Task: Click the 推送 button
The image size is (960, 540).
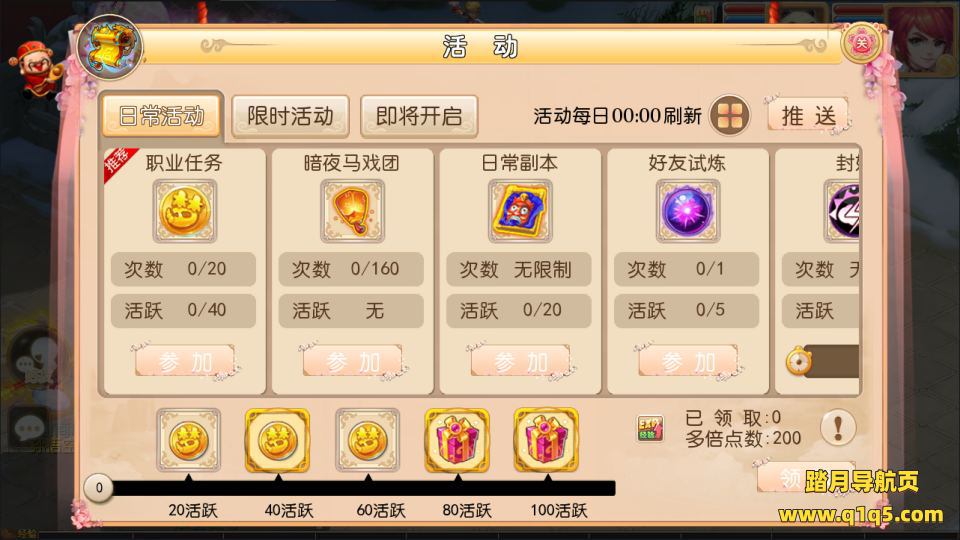Action: tap(808, 114)
